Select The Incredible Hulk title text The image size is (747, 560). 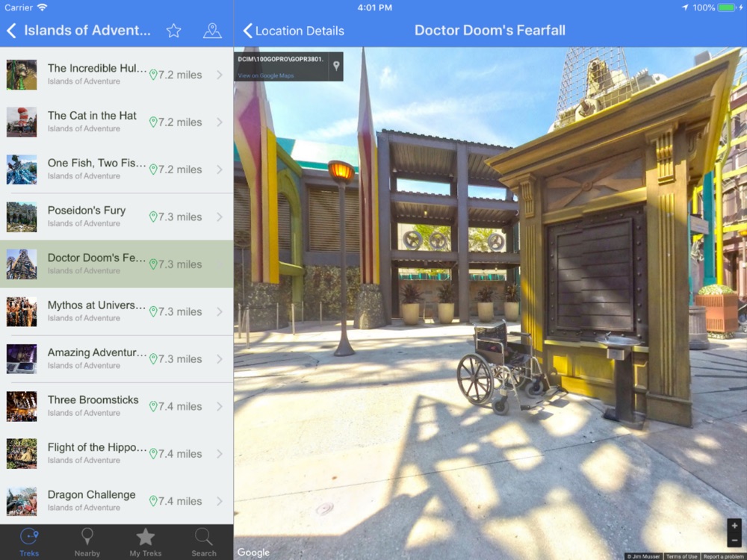pos(97,68)
